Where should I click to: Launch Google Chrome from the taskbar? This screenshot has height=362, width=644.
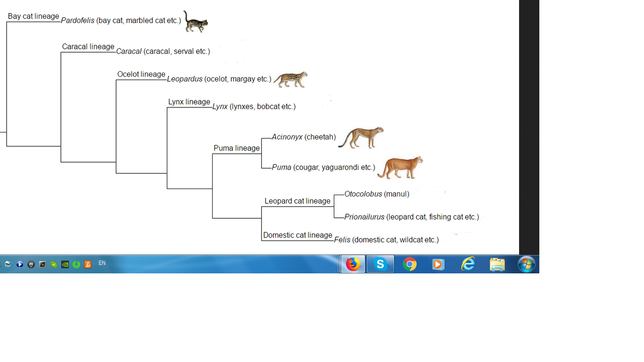coord(410,264)
